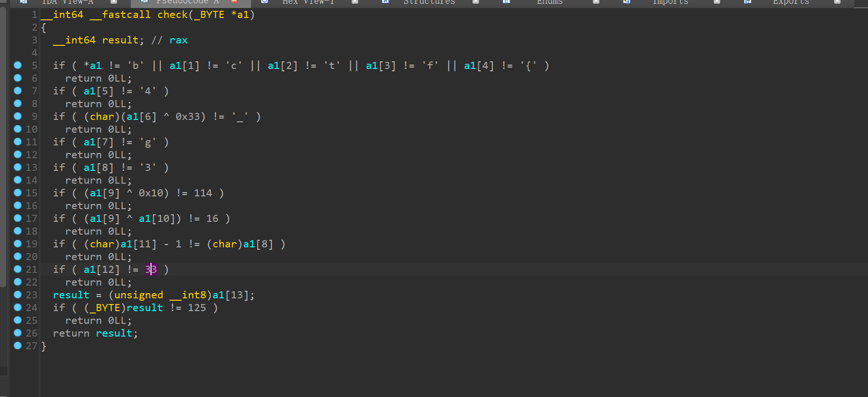
Task: Click the Exports tab icon
Action: pyautogui.click(x=748, y=2)
